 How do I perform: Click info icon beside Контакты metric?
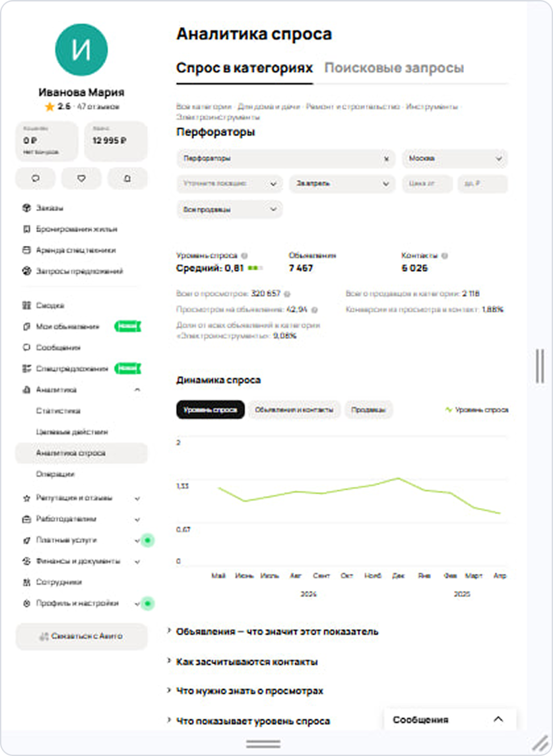[444, 255]
